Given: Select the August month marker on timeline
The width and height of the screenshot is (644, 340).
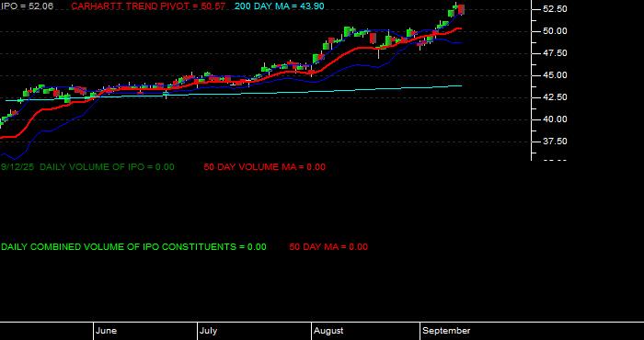Looking at the screenshot, I should point(328,331).
